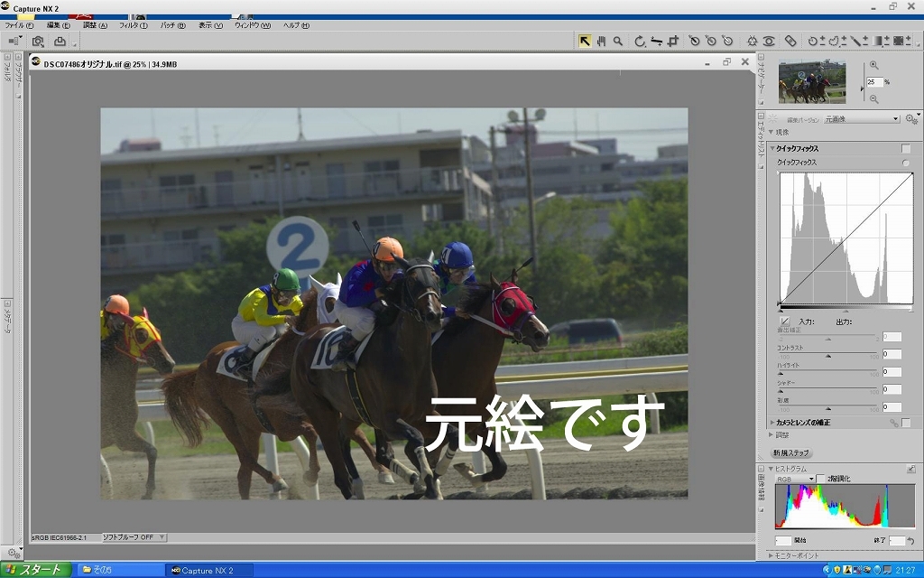Open the 表示 menu

(209, 25)
